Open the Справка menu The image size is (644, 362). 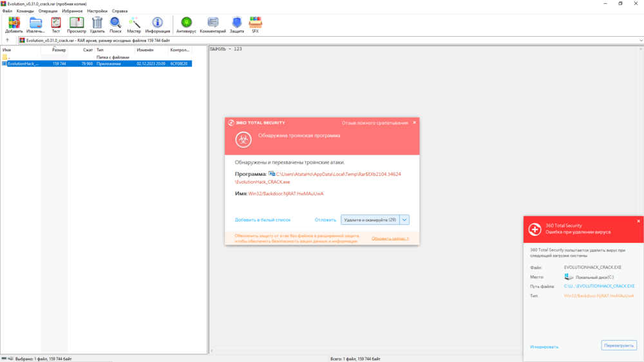click(x=120, y=11)
